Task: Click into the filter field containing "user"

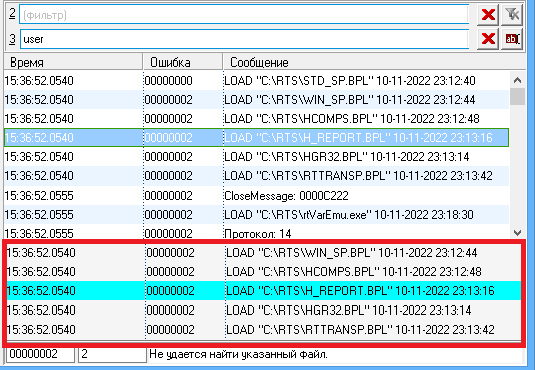Action: coord(244,39)
